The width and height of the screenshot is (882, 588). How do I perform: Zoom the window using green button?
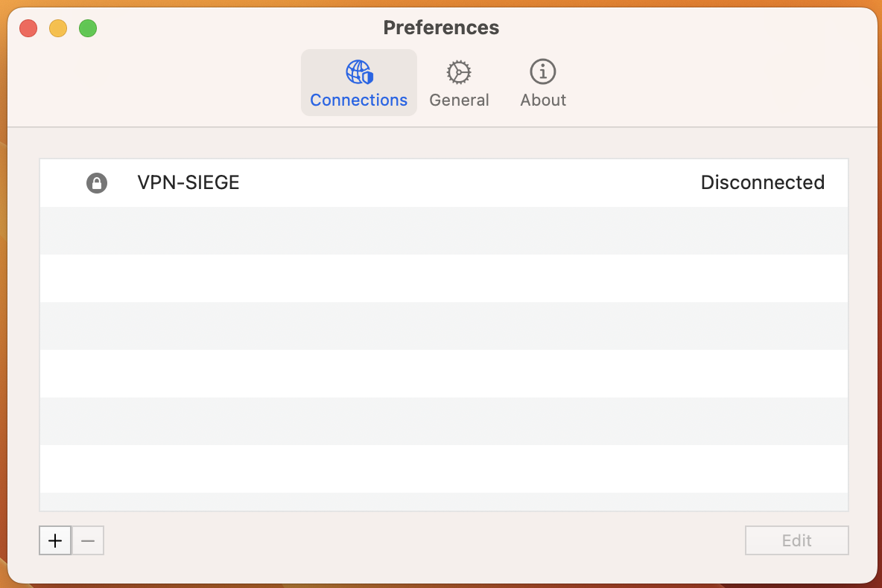(88, 29)
